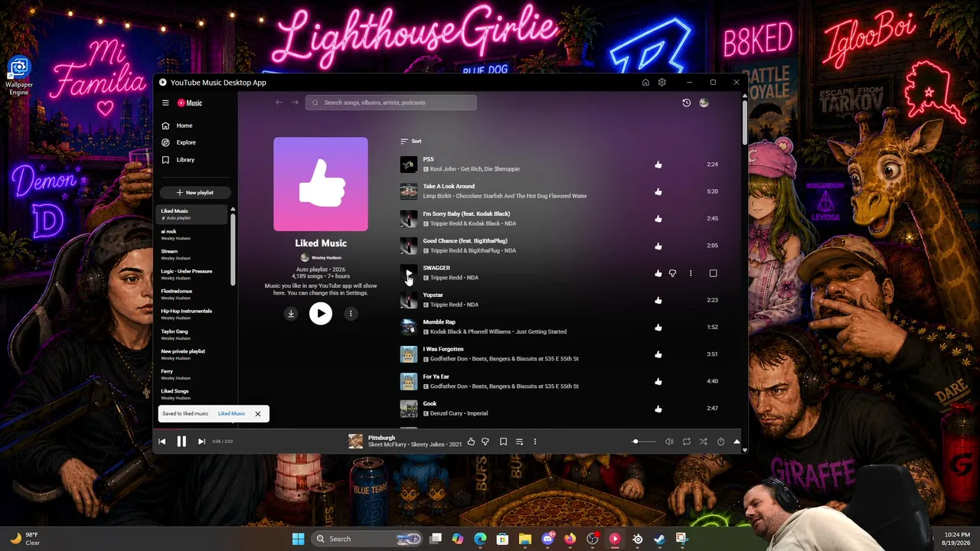Go forward with the right arrow
Image resolution: width=980 pixels, height=551 pixels.
(295, 103)
